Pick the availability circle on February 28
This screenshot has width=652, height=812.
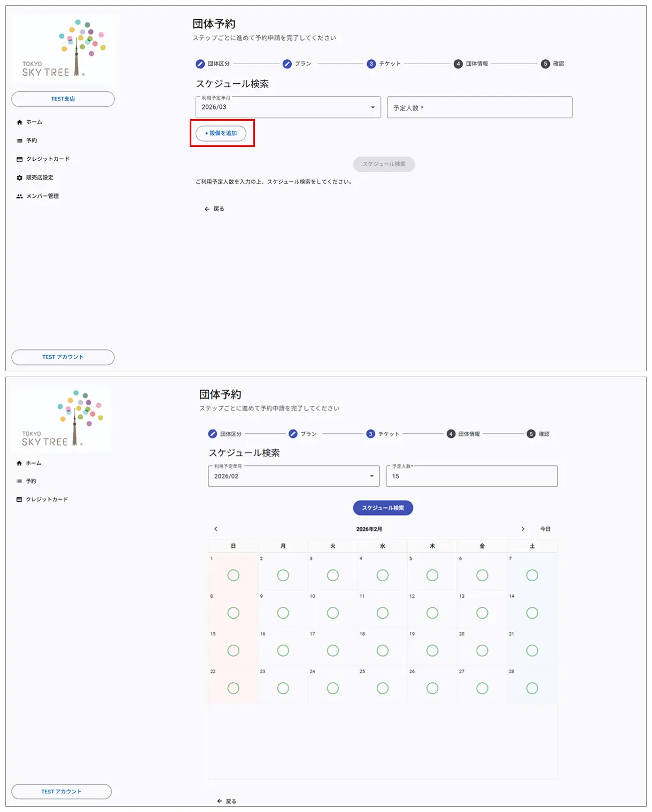coord(532,689)
